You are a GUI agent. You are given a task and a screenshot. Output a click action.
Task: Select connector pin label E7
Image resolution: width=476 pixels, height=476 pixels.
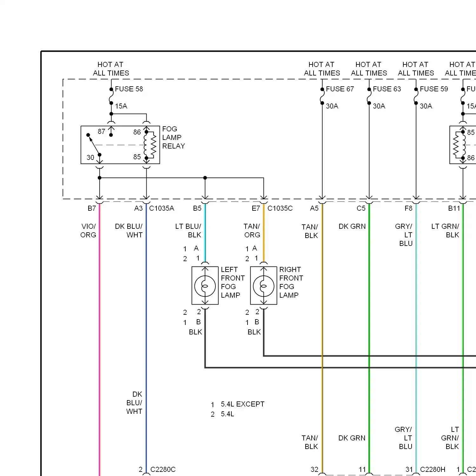coord(256,208)
